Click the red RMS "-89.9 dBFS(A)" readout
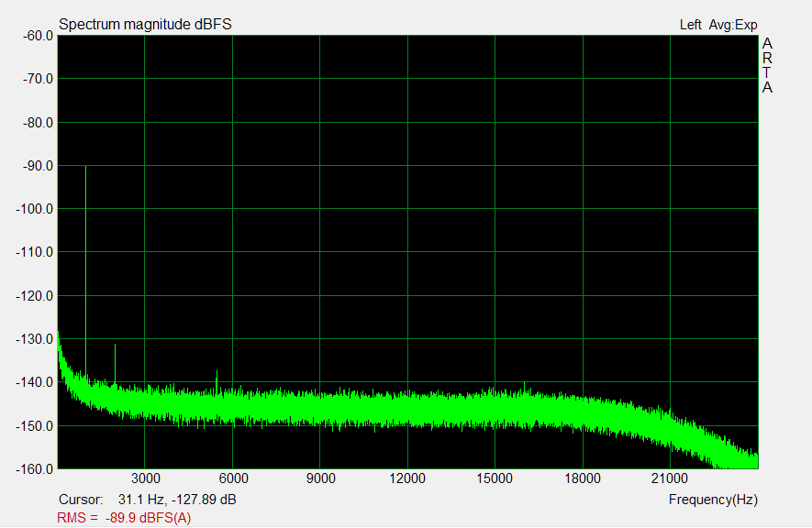Screen dimensions: 812x528 (x=148, y=518)
